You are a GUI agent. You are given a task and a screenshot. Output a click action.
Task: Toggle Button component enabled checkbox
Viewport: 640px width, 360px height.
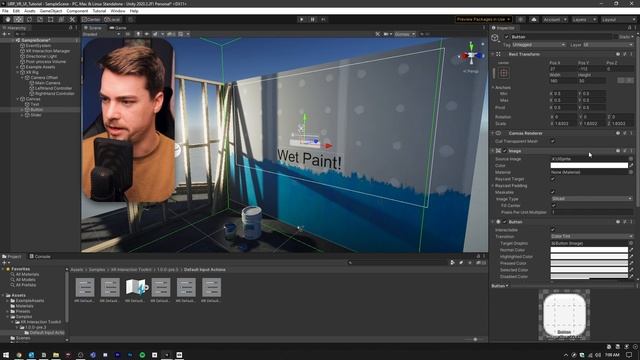[x=505, y=222]
